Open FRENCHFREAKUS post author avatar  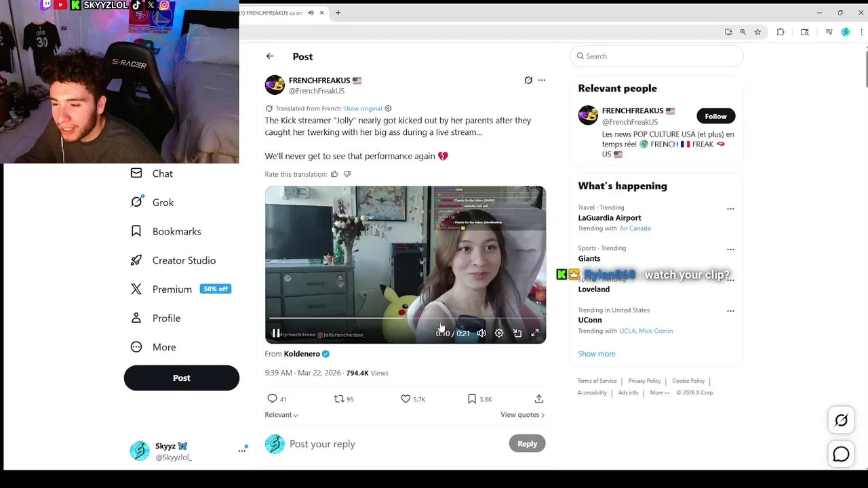[275, 85]
